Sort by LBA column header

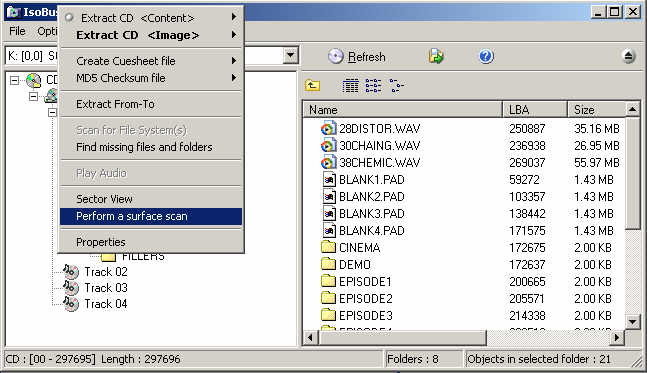click(535, 110)
